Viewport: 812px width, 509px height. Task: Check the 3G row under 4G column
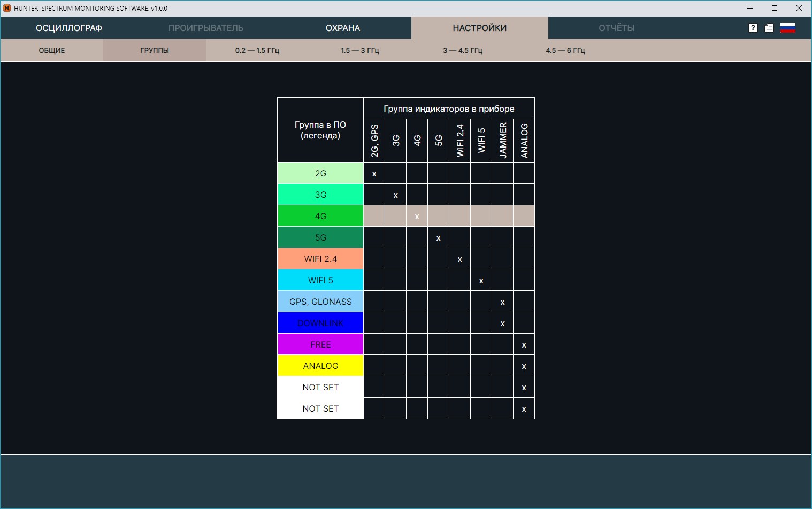tap(417, 195)
